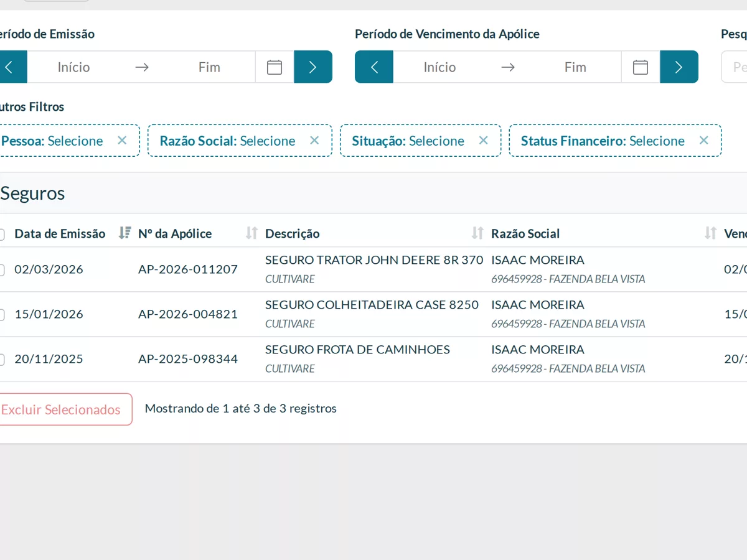This screenshot has height=560, width=747.
Task: Clear the Situação filter
Action: [x=483, y=141]
